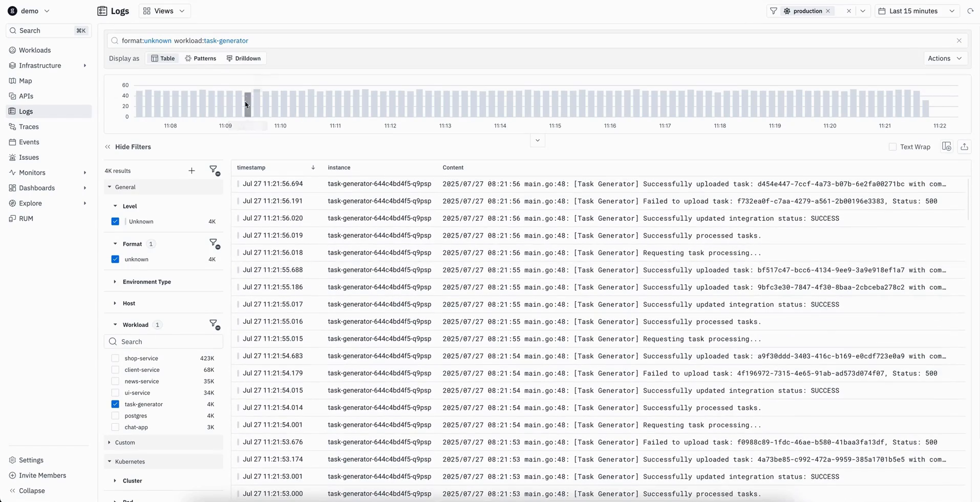Sort logs by the timestamp column
The height and width of the screenshot is (502, 980).
(252, 168)
